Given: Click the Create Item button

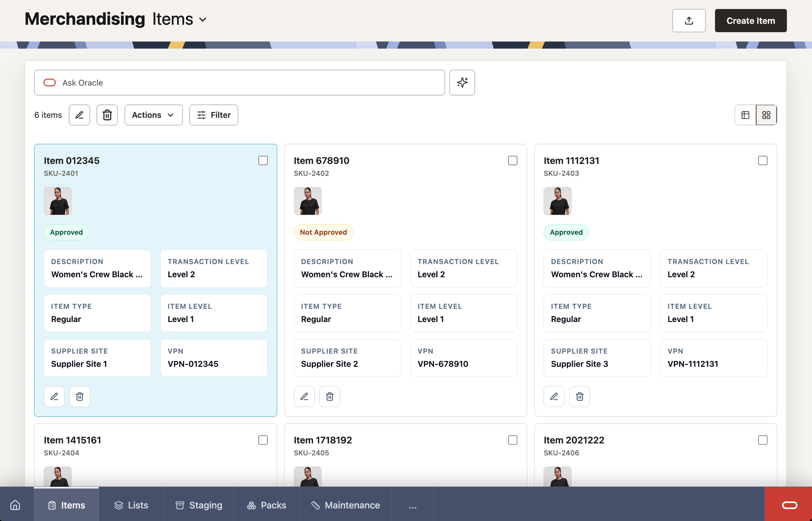Looking at the screenshot, I should click(x=750, y=21).
